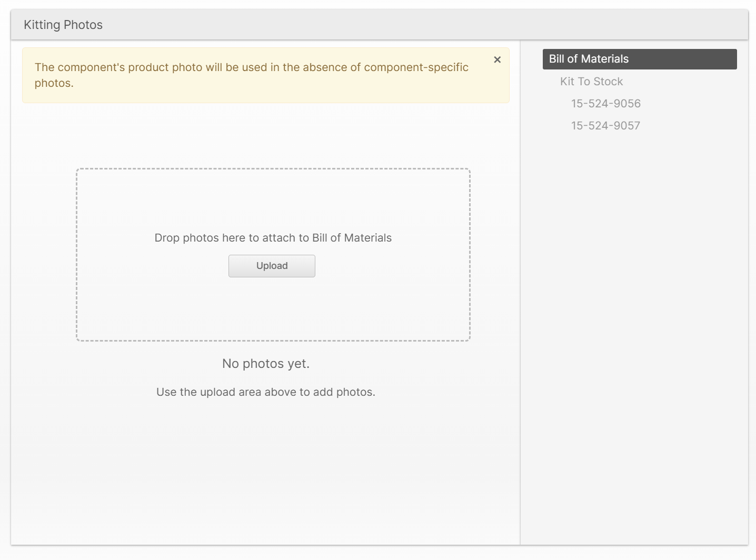Click empty space above Drop photos text

(273, 200)
